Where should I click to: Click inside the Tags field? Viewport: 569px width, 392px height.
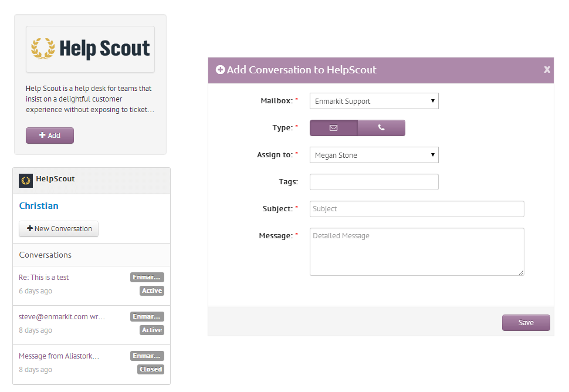coord(374,181)
